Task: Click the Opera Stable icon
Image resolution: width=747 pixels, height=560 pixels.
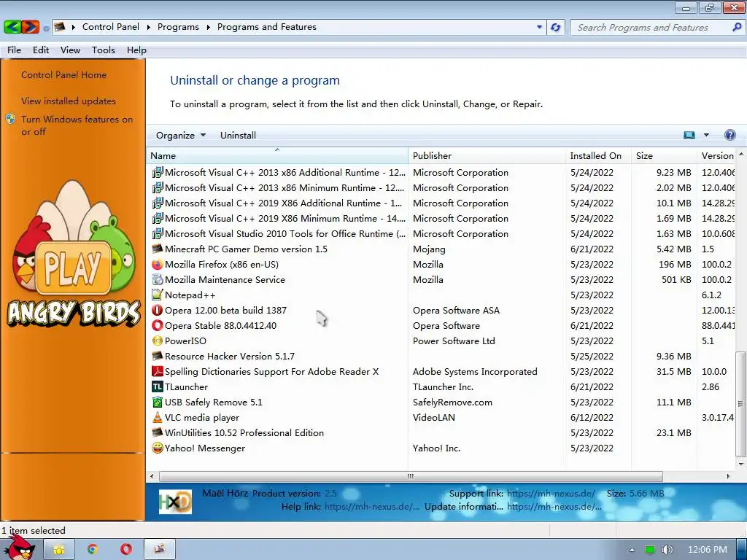Action: 158,325
